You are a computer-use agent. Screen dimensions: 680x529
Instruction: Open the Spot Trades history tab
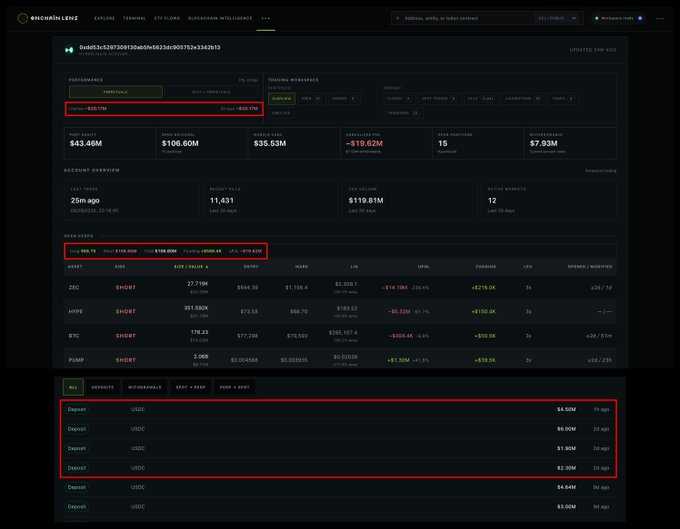(x=438, y=98)
